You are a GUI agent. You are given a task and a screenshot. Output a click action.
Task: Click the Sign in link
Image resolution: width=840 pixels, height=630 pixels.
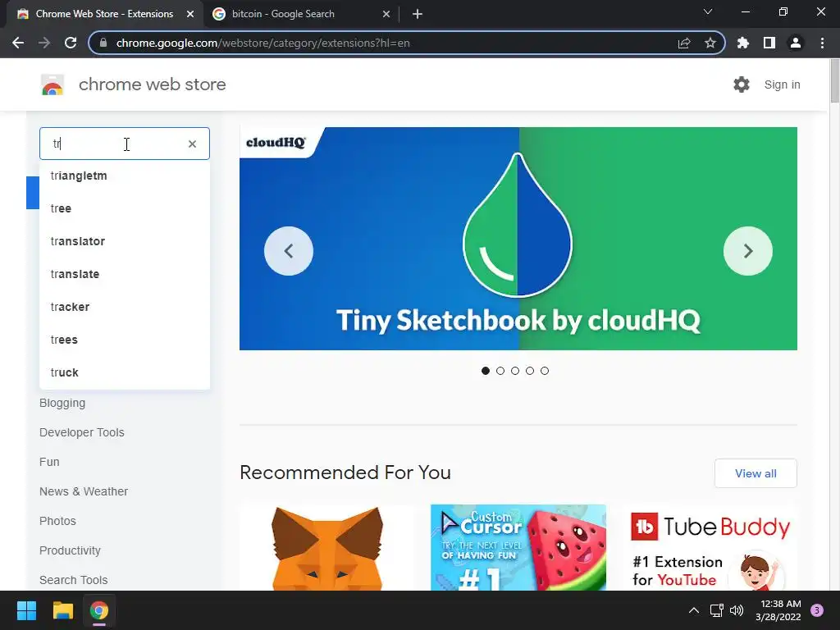(782, 84)
